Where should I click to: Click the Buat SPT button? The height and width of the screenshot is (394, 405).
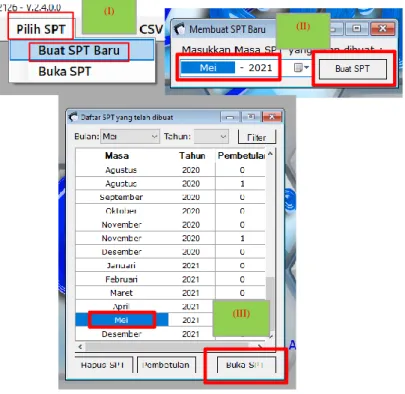(x=353, y=69)
